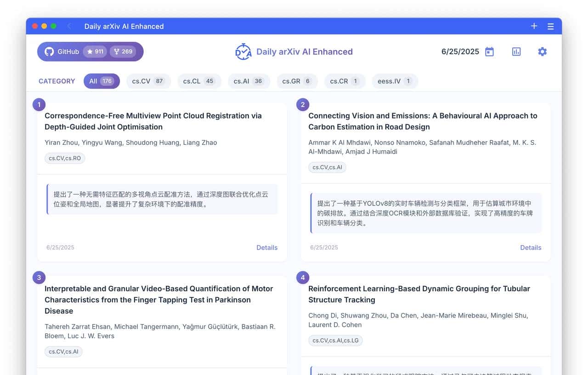This screenshot has width=588, height=375.
Task: Open the calendar date picker icon
Action: coord(489,52)
